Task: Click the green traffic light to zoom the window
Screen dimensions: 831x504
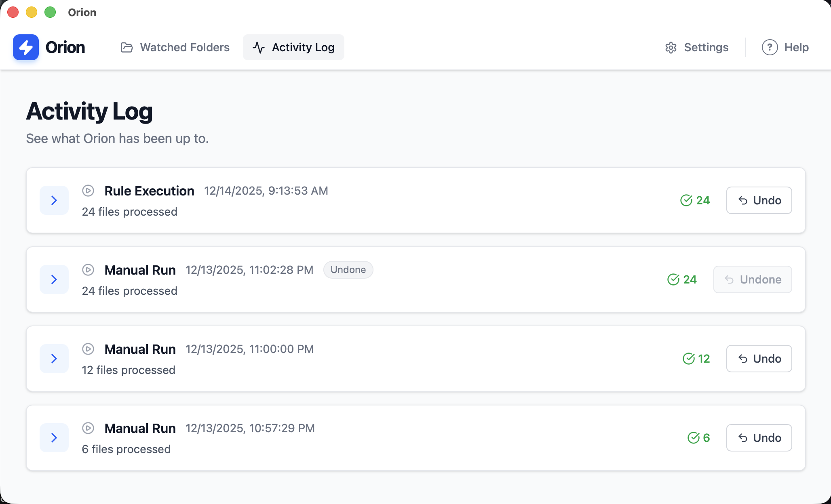Action: pos(49,12)
